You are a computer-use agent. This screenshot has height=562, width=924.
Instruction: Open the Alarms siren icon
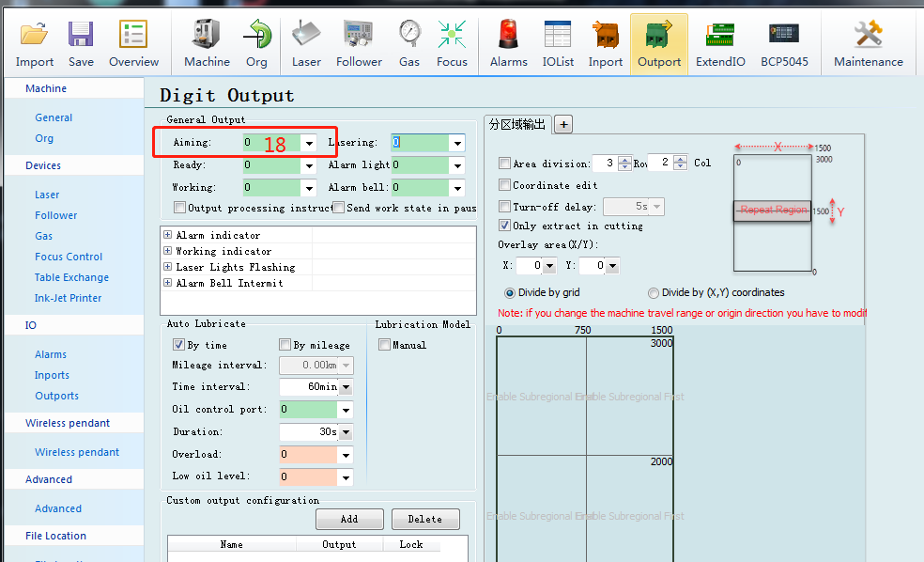pyautogui.click(x=508, y=36)
